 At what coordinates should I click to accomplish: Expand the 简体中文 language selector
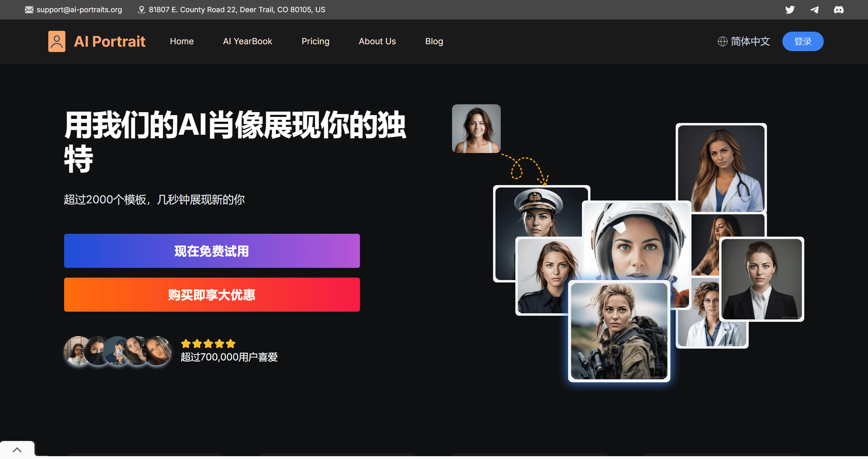750,41
